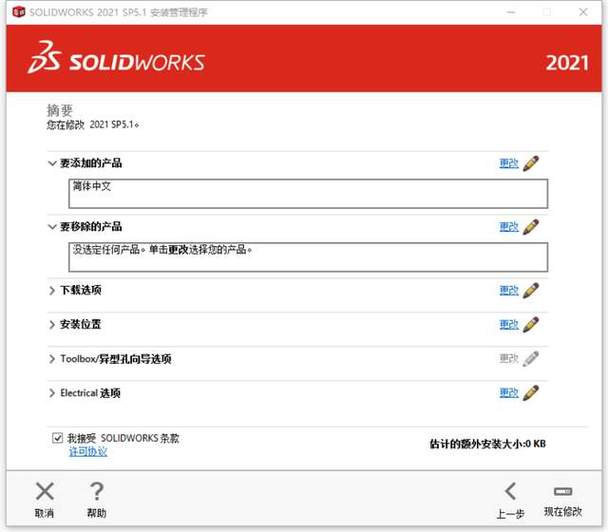
Task: Click the SOLIDWORKS title bar app icon
Action: 19,12
